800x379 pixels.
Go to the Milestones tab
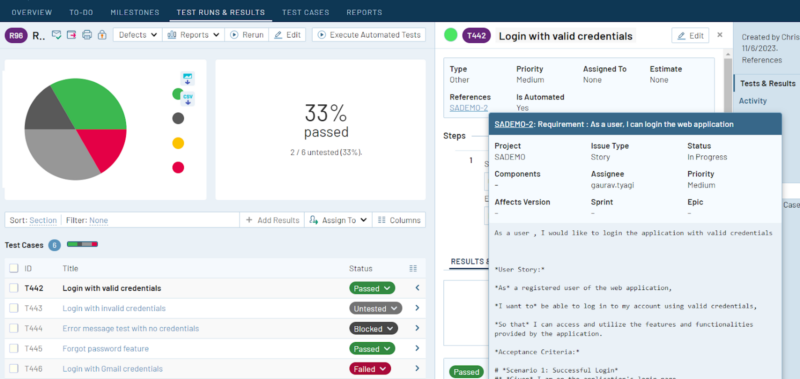(x=135, y=12)
